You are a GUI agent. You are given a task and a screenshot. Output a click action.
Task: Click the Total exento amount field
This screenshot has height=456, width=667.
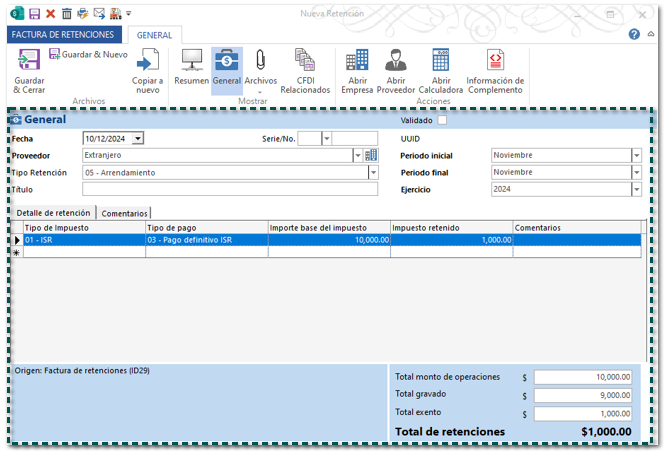click(x=583, y=412)
